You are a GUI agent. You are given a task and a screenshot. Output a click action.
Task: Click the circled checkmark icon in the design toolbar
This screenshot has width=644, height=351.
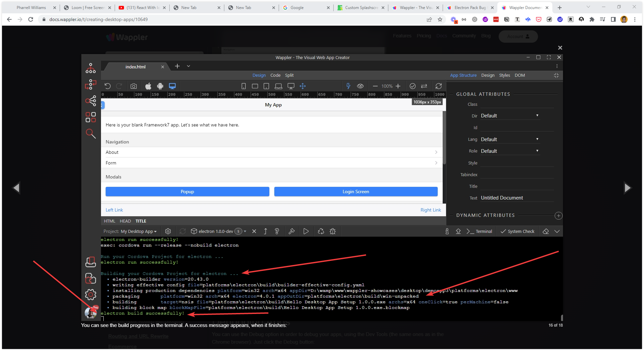413,86
